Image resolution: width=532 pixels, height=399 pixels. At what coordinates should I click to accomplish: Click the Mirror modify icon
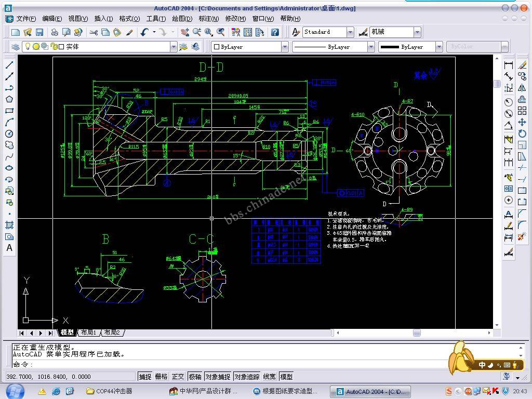[523, 88]
